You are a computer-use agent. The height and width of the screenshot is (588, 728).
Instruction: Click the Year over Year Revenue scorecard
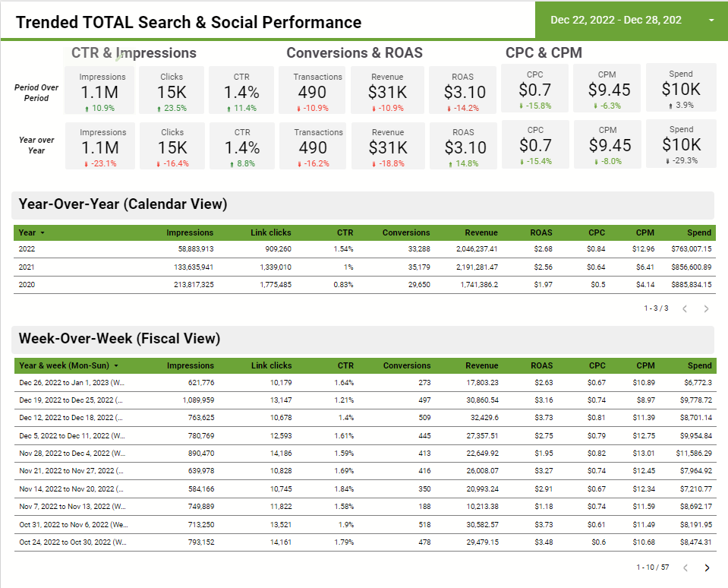(388, 146)
